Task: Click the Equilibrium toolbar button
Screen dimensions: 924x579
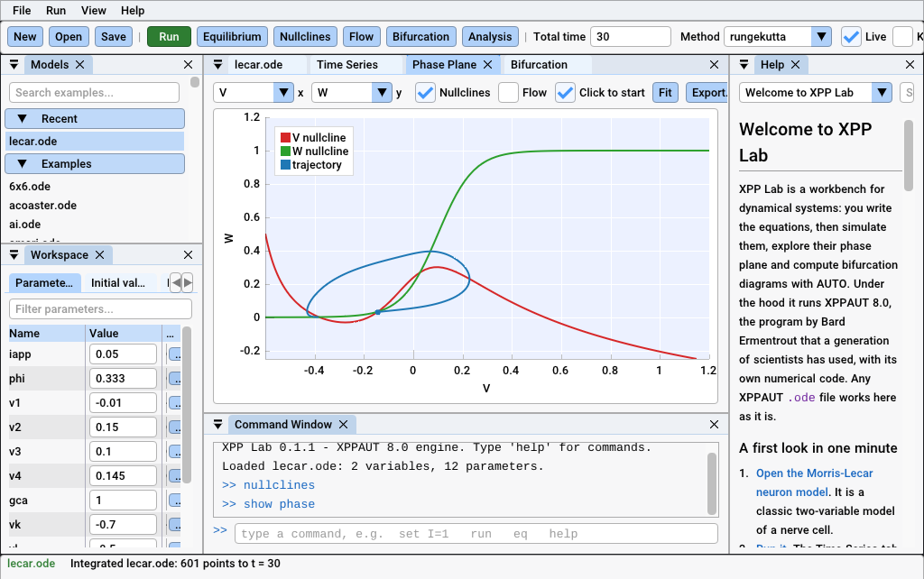Action: [x=232, y=36]
